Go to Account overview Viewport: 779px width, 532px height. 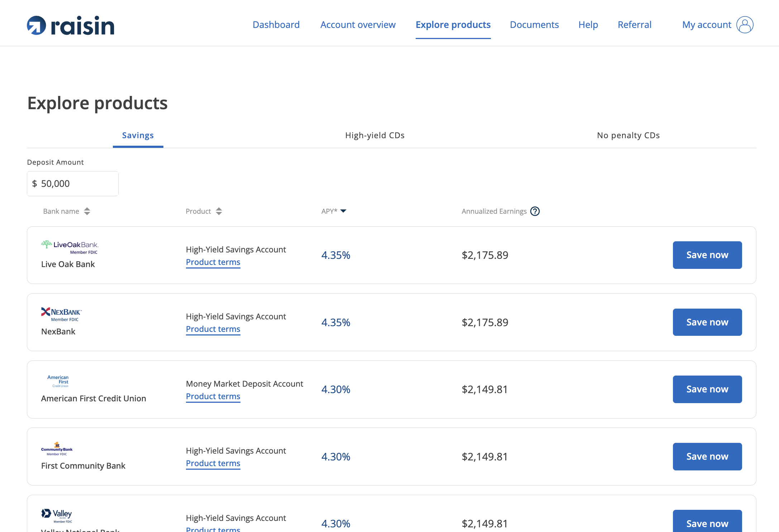[358, 25]
